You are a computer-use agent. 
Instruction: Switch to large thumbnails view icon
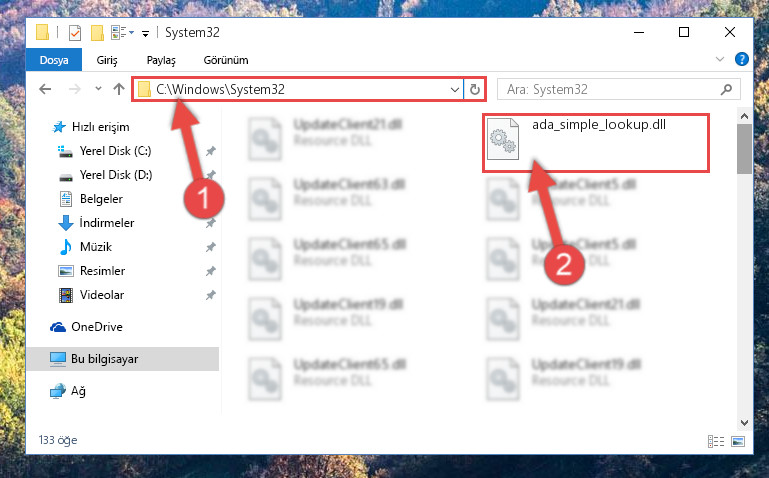[738, 441]
